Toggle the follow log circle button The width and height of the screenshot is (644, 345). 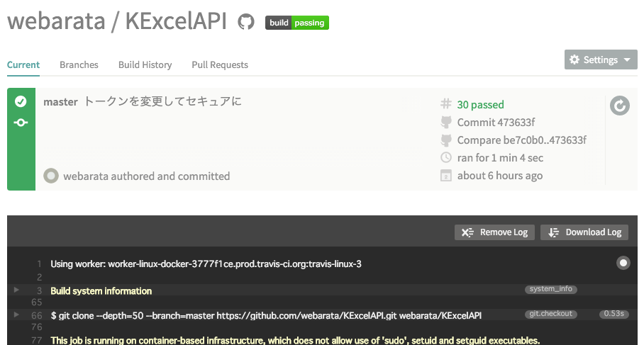pos(623,263)
